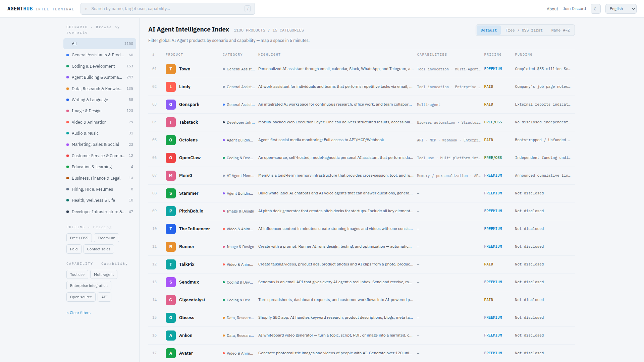The width and height of the screenshot is (644, 362).
Task: Go to AGENTHUB Intel Terminal home logo
Action: click(x=41, y=9)
